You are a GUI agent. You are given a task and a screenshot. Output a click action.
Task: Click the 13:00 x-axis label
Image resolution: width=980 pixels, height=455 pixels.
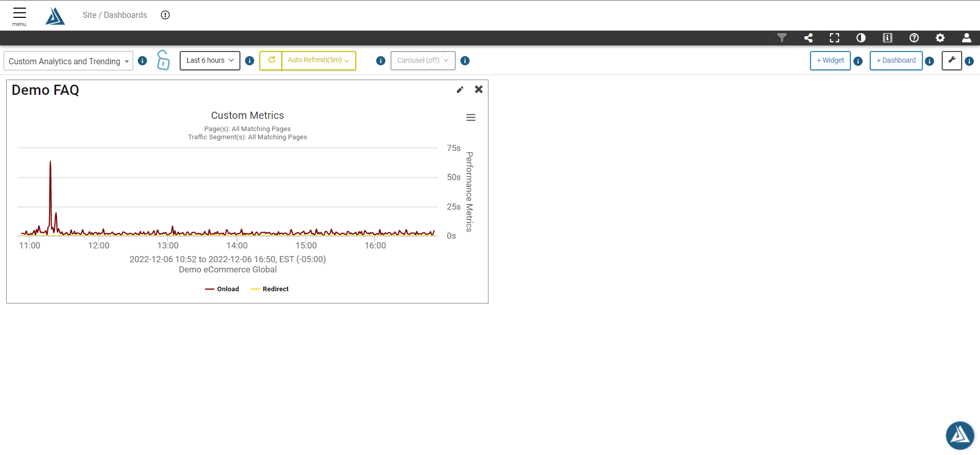[168, 246]
